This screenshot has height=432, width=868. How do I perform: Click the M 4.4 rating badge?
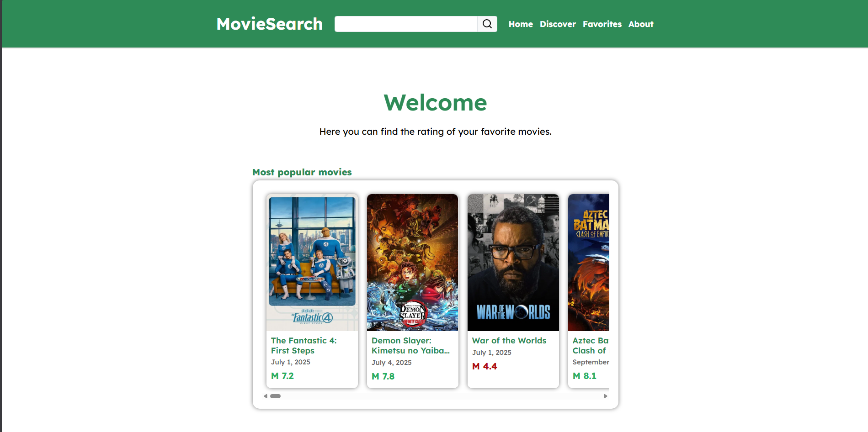[x=485, y=366]
